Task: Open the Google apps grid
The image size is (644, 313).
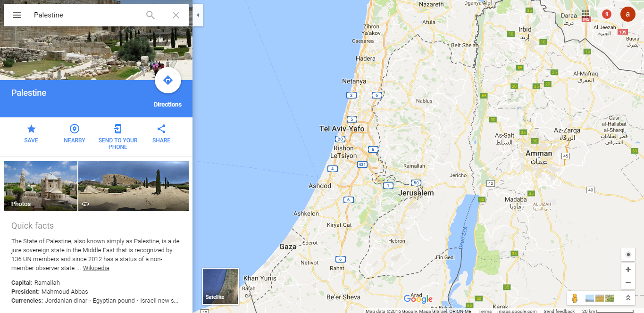Action: point(585,15)
